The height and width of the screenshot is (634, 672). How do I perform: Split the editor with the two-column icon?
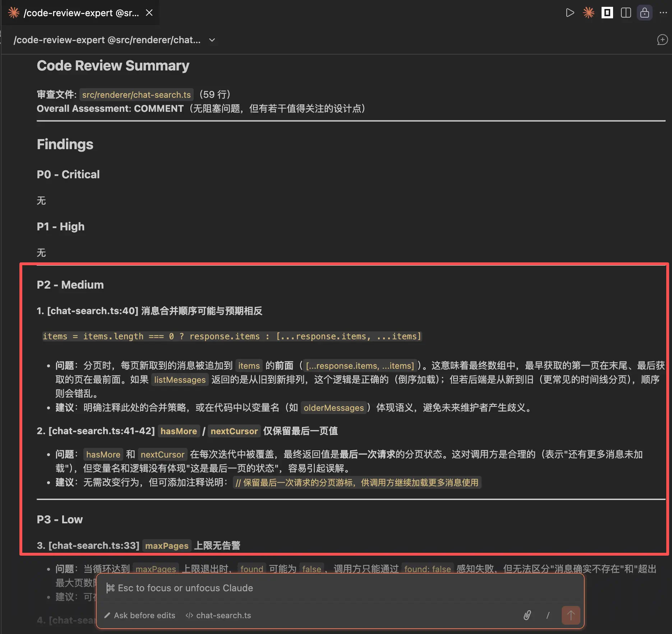coord(626,13)
